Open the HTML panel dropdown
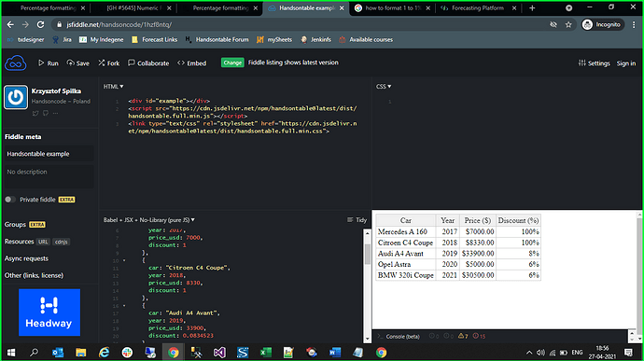 coord(113,87)
